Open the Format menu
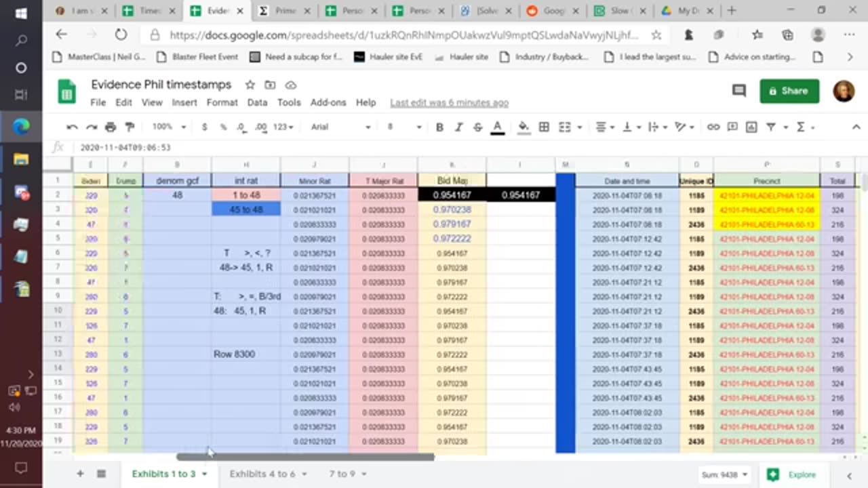Screen dimensions: 868x488 click(x=222, y=102)
